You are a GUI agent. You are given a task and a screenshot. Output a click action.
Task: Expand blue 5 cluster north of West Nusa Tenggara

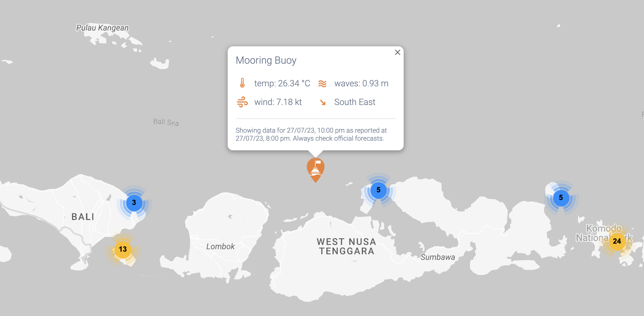point(378,190)
